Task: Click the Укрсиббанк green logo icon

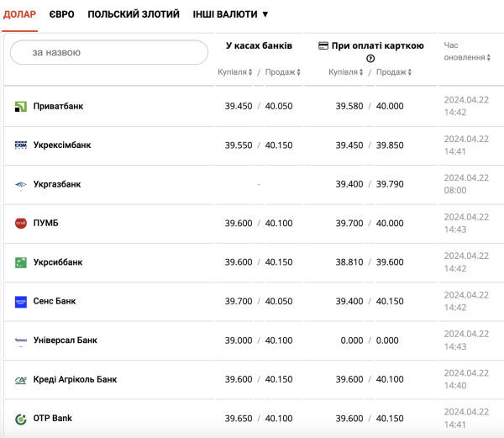Action: tap(21, 262)
